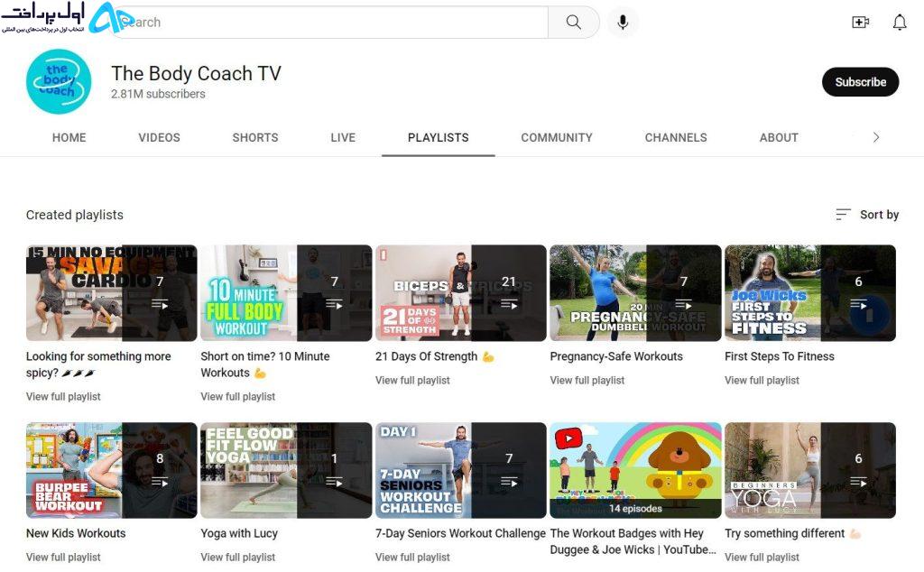Open the ABOUT tab

coord(779,137)
